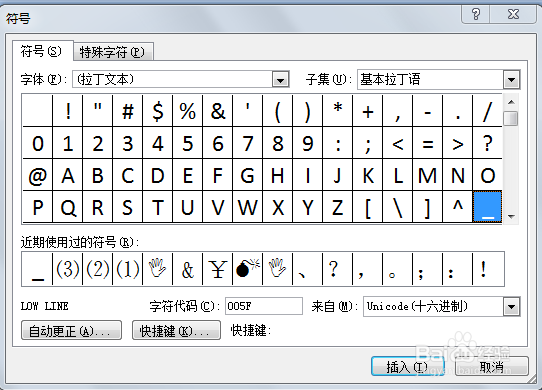The image size is (542, 390).
Task: Select the = equals sign in the grid
Action: 428,143
